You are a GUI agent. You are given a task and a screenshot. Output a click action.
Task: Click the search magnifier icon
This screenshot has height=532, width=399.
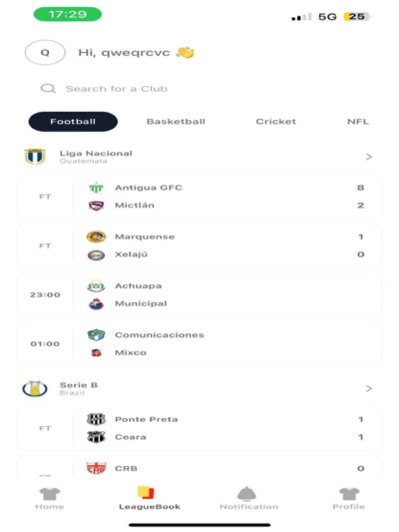pyautogui.click(x=48, y=88)
